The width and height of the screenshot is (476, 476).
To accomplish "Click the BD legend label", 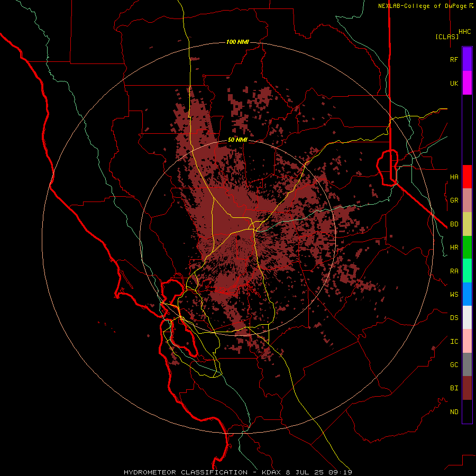I will pos(454,224).
